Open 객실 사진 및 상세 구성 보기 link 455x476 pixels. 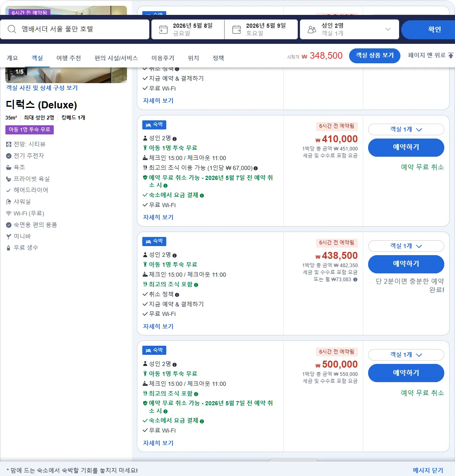coord(42,88)
